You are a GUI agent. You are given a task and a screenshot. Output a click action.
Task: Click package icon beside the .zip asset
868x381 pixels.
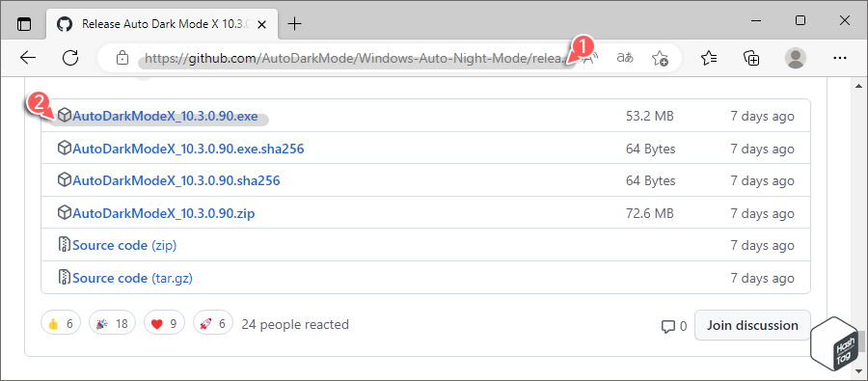click(x=65, y=212)
